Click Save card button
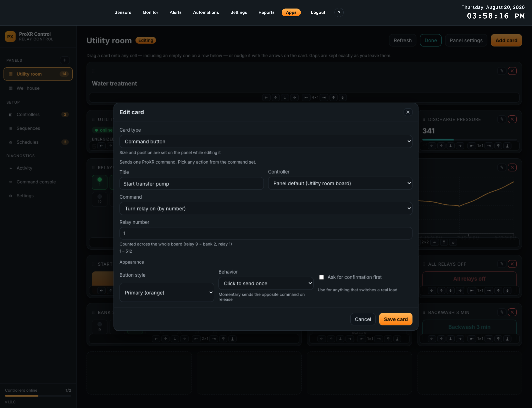 (395, 319)
